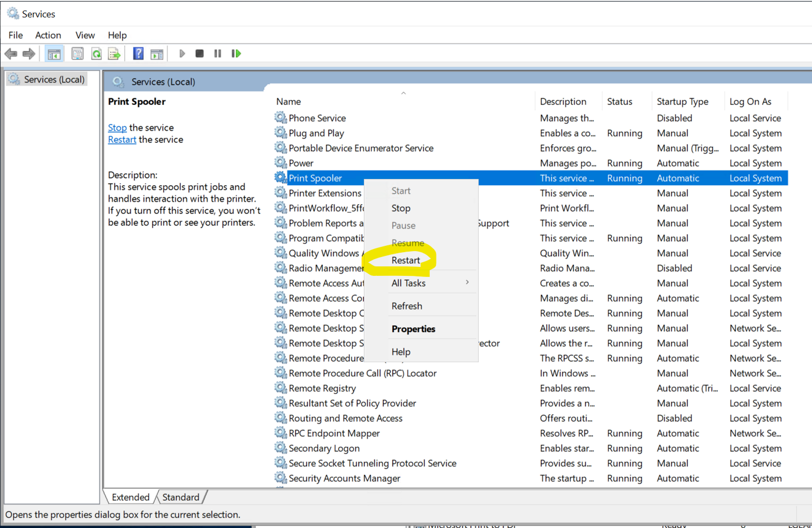
Task: Toggle Show/Hide Action Pane icon
Action: click(x=157, y=54)
